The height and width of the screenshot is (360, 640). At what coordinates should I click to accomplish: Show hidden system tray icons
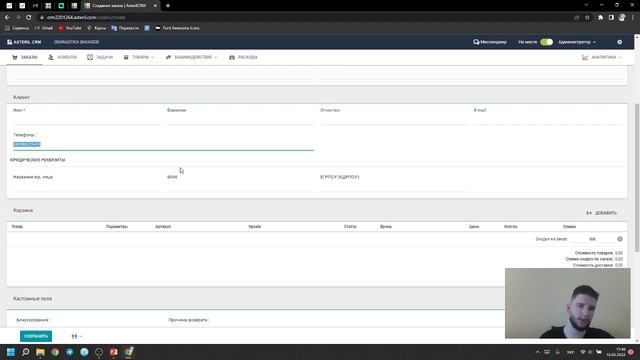[x=538, y=352]
